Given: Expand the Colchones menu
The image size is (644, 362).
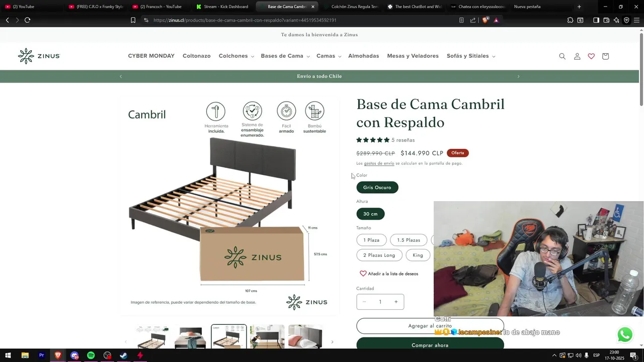Looking at the screenshot, I should click(236, 56).
